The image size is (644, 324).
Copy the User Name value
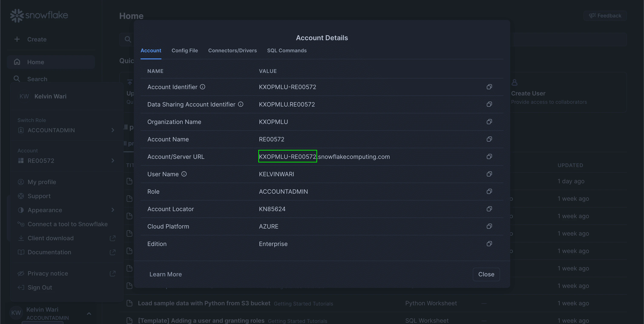click(x=489, y=174)
